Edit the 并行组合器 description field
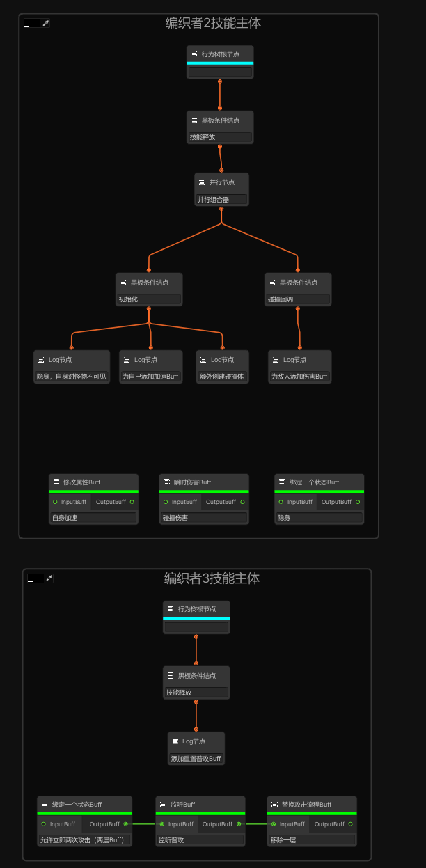 pyautogui.click(x=221, y=199)
